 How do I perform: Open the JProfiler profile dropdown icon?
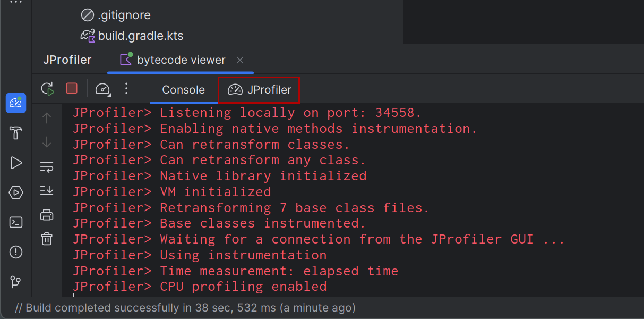[102, 89]
